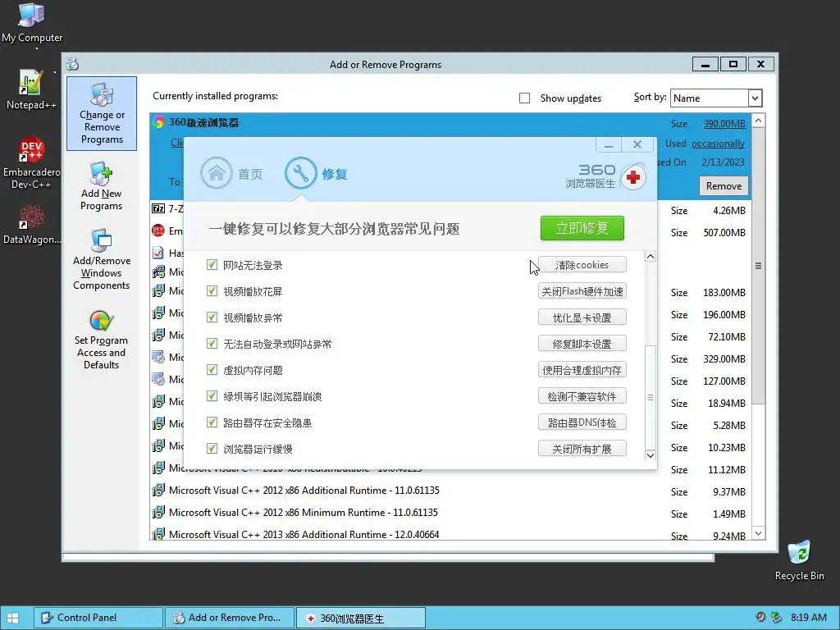Screen dimensions: 840x630
Task: Uncheck 视频播放异常 checkbox
Action: [x=212, y=317]
